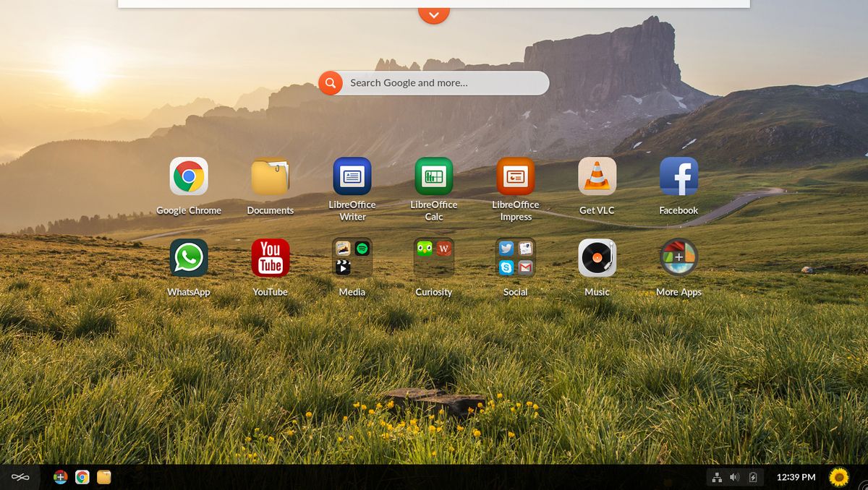Screen dimensions: 868x490
Task: Start LibreOffice Impress
Action: [515, 176]
